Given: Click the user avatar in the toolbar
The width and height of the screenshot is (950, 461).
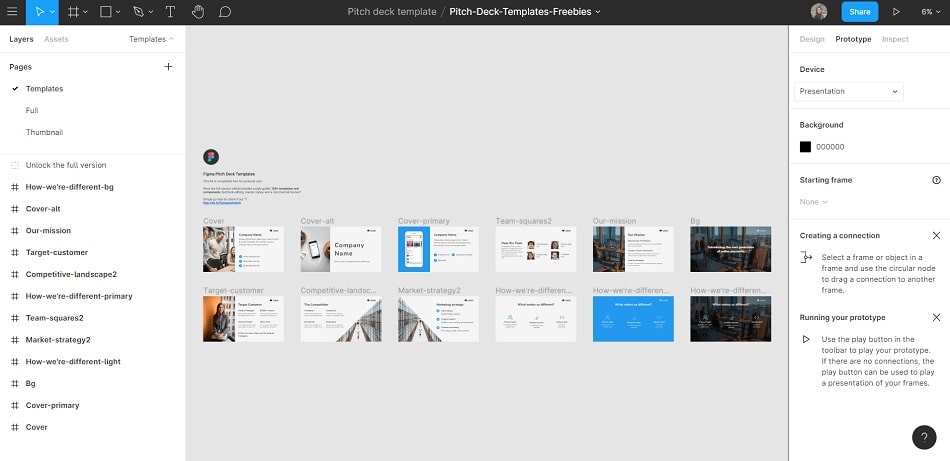Looking at the screenshot, I should click(819, 12).
